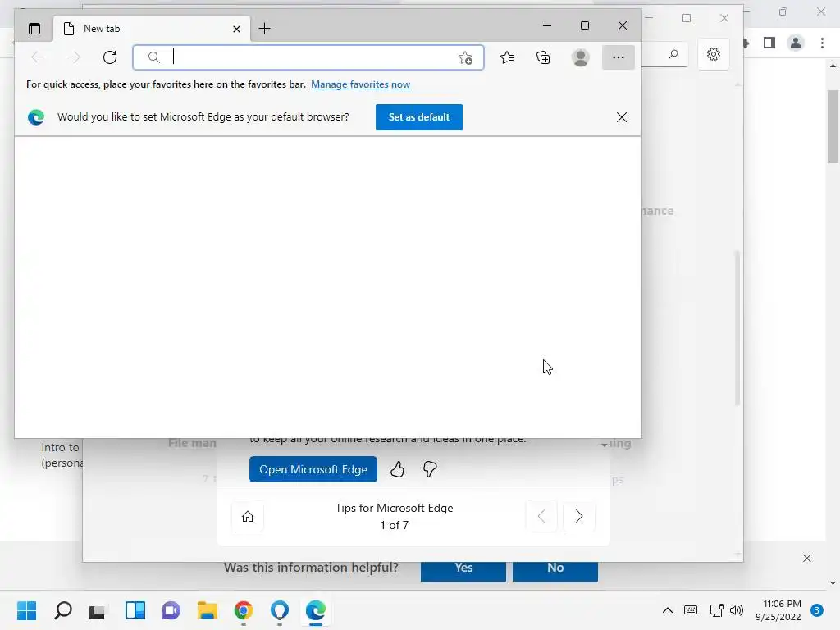
Task: Answer No to information helpful
Action: click(555, 571)
